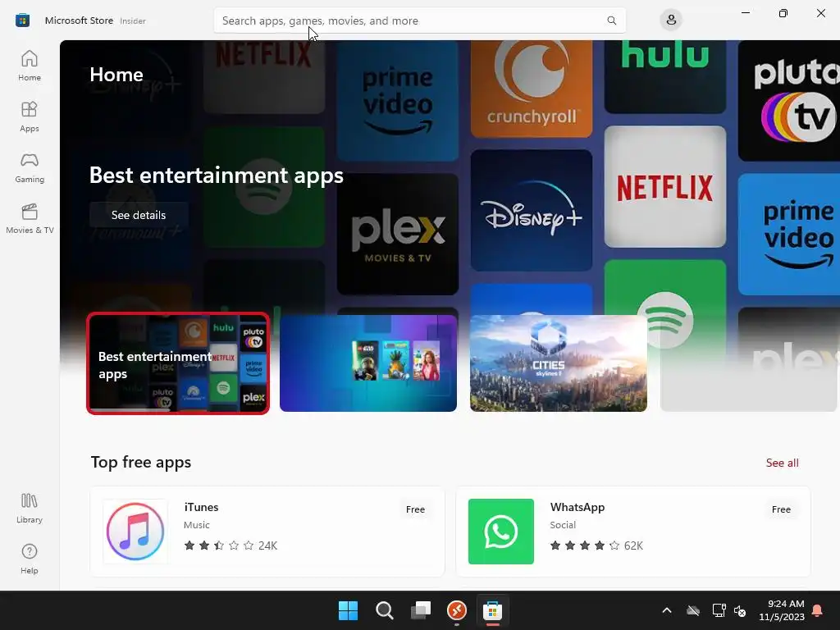The height and width of the screenshot is (630, 840).
Task: Click the Social category under WhatsApp
Action: coord(563,525)
